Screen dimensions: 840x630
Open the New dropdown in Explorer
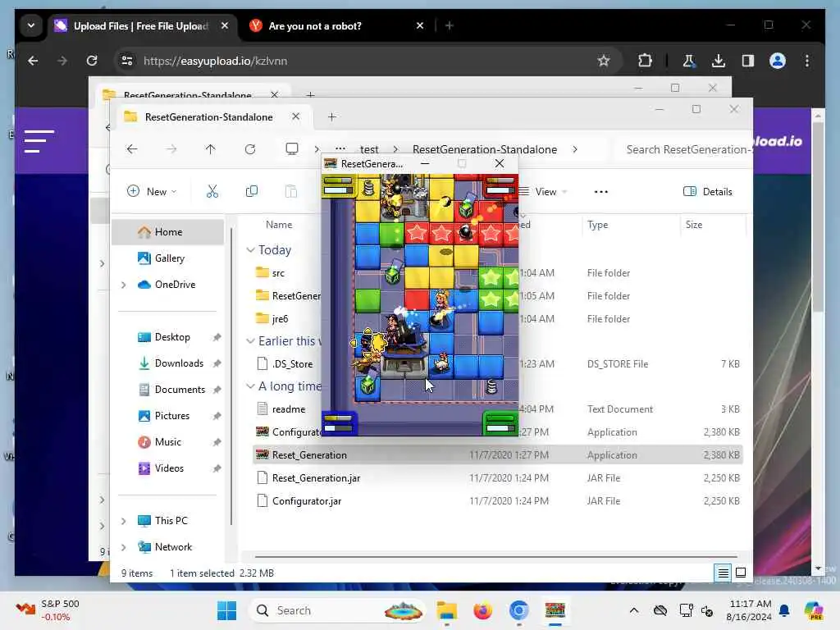pyautogui.click(x=152, y=191)
